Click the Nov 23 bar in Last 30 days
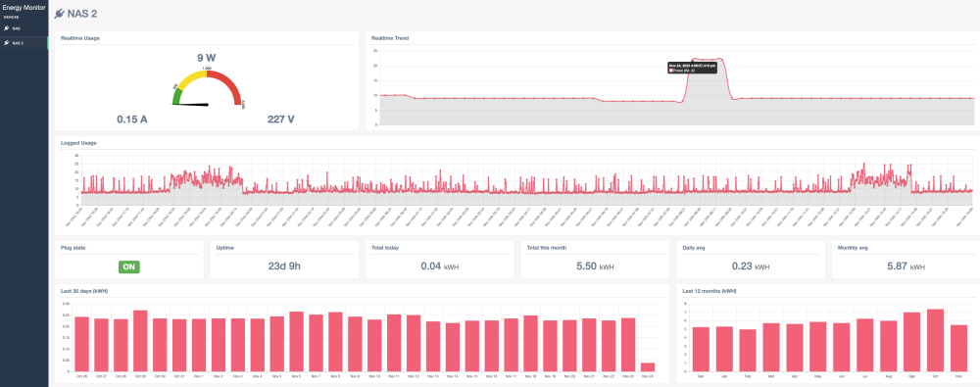This screenshot has height=387, width=980. coord(629,345)
